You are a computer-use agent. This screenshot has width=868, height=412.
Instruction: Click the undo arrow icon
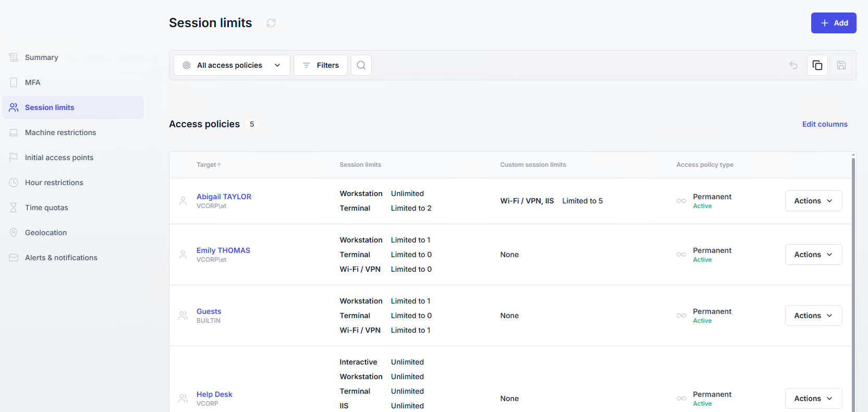click(x=793, y=65)
